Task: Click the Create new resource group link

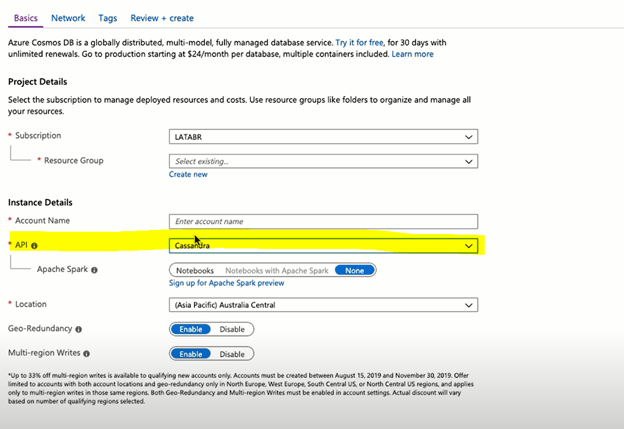Action: coord(188,175)
